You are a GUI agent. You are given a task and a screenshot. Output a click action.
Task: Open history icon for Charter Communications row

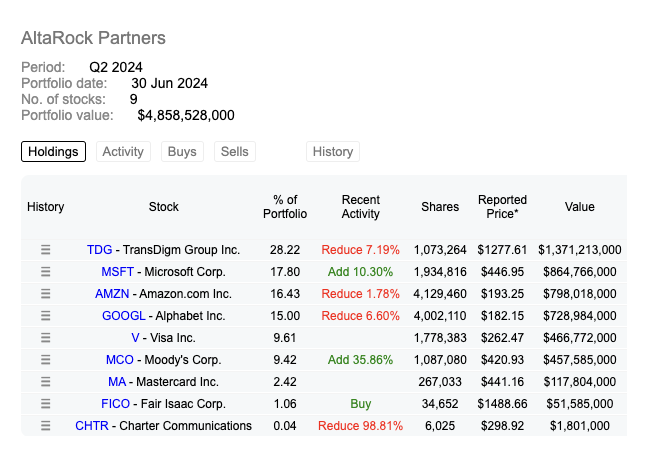coord(45,426)
